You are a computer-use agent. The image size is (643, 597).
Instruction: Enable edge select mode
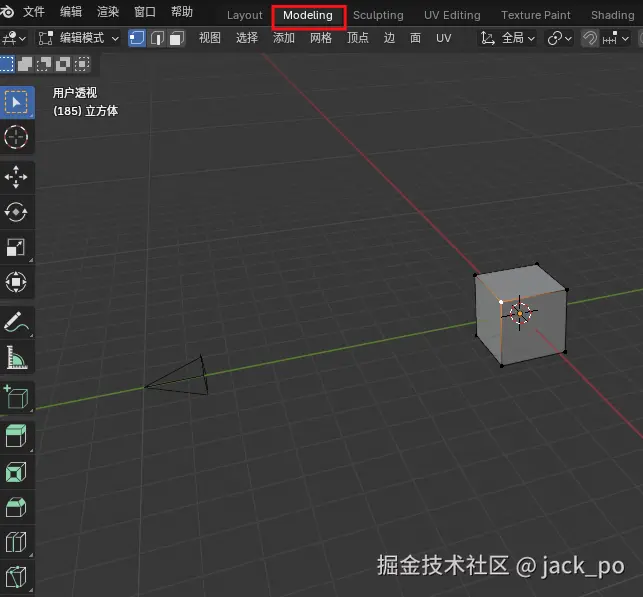click(157, 38)
